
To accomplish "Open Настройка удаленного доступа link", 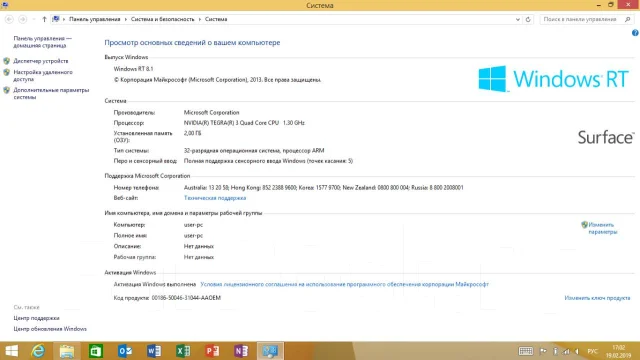I will pos(43,76).
